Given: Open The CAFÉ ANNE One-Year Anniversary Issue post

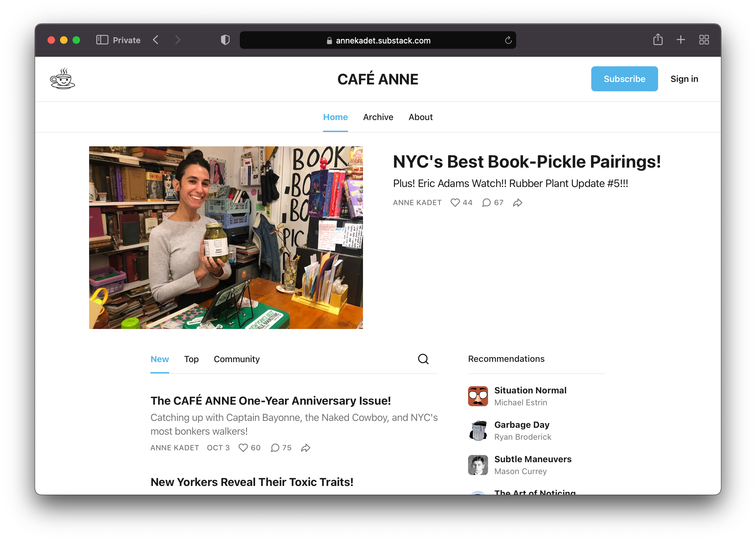Looking at the screenshot, I should (271, 401).
